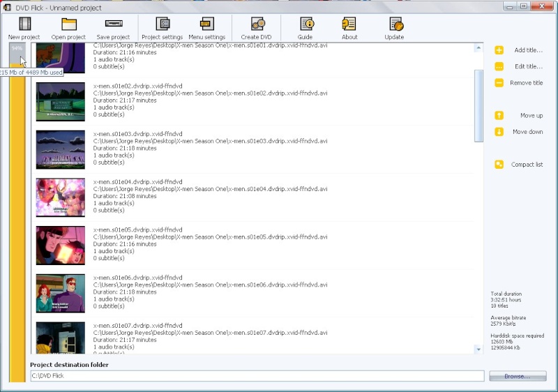Click the disc usage bar at 94%
The width and height of the screenshot is (558, 392).
[17, 213]
